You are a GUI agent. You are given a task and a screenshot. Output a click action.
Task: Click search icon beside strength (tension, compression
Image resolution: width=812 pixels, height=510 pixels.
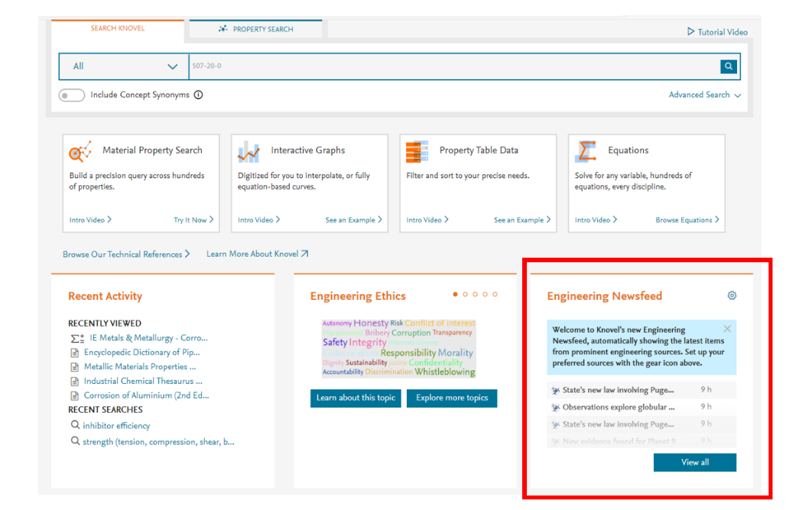[75, 441]
